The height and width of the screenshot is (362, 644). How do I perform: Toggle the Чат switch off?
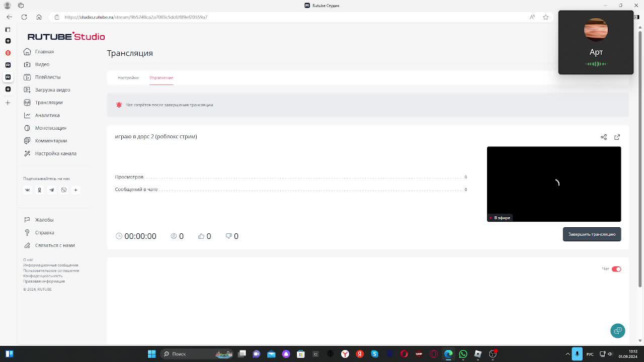pos(616,269)
